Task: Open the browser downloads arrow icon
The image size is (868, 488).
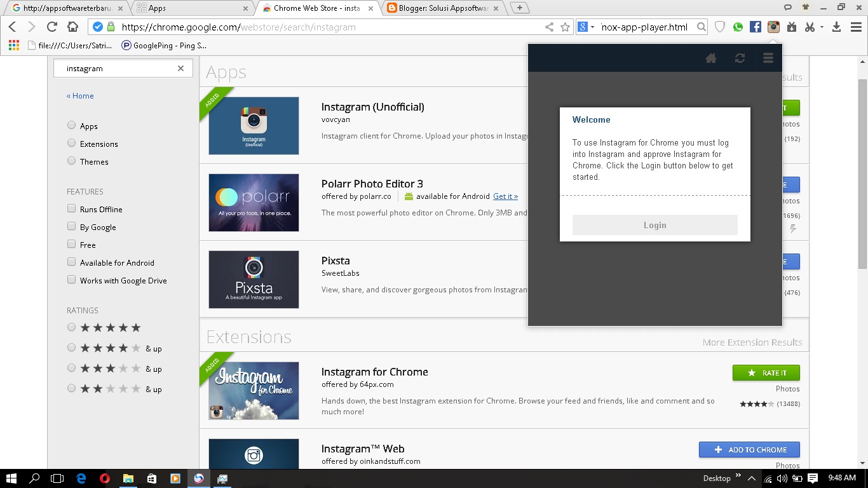Action: (837, 27)
